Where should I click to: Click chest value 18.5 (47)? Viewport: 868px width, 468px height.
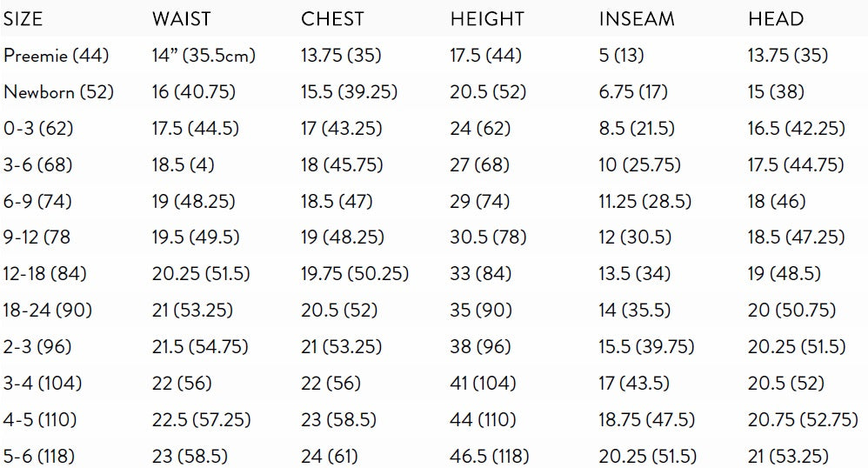337,202
